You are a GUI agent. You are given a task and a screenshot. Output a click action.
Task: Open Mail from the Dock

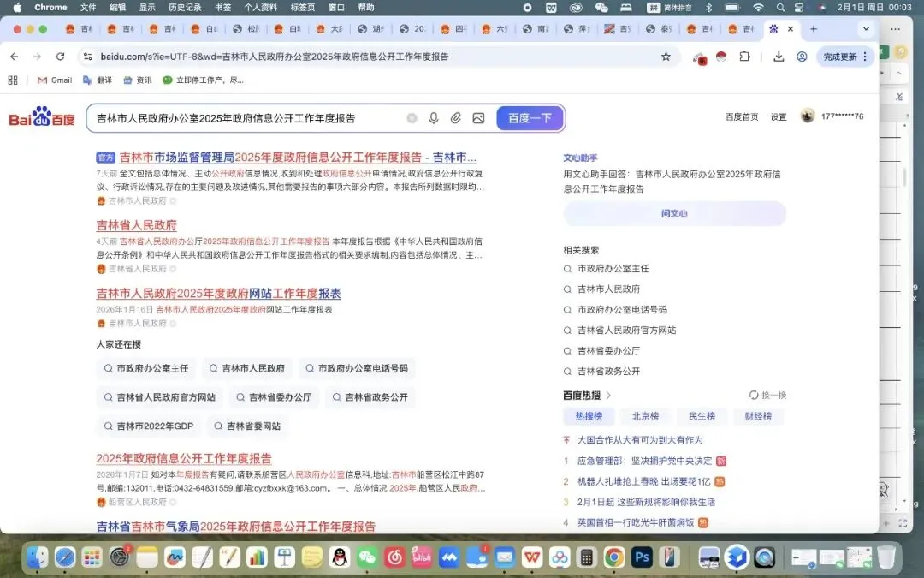pos(505,557)
